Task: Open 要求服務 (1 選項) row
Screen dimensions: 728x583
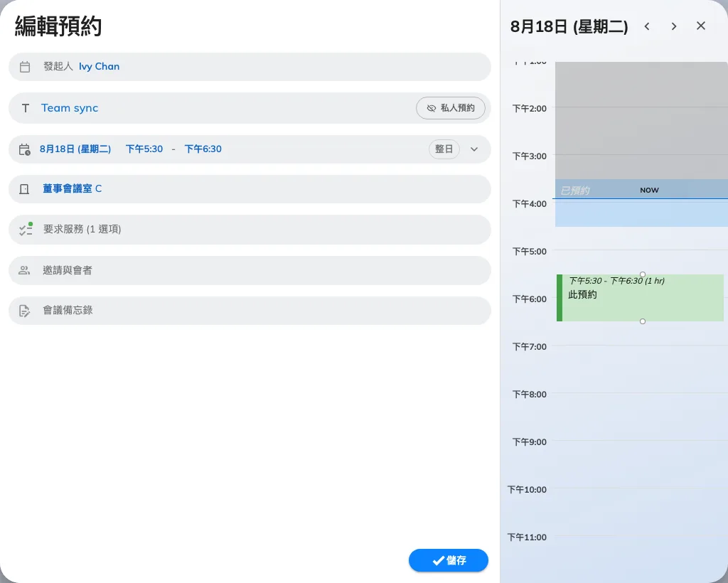Action: (x=250, y=230)
